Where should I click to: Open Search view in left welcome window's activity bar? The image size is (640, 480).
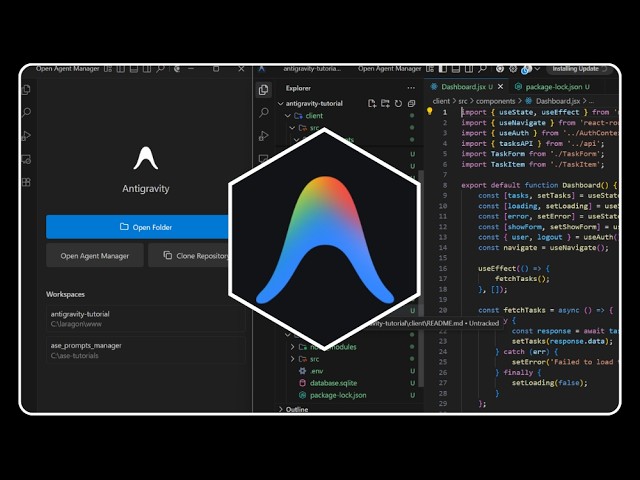click(27, 112)
